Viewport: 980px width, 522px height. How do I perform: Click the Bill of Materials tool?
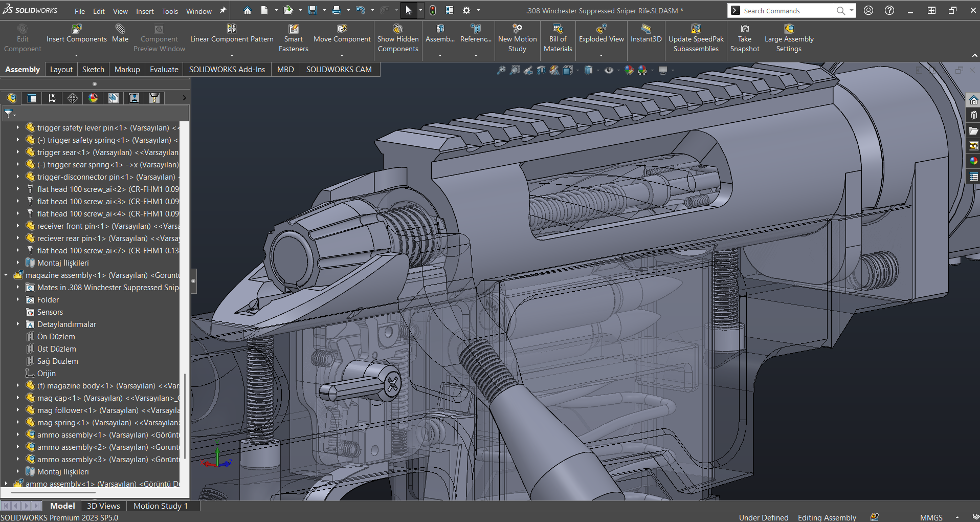click(x=558, y=38)
